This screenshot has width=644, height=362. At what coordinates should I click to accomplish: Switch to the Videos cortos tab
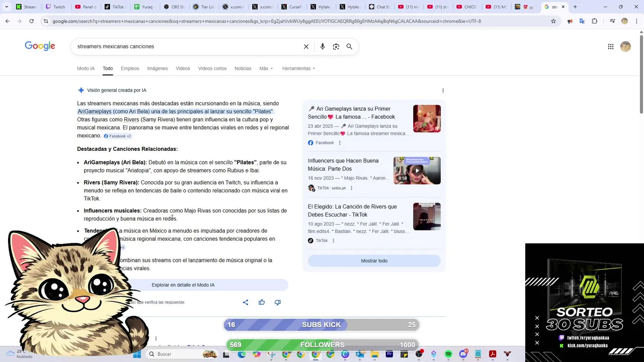(212, 68)
